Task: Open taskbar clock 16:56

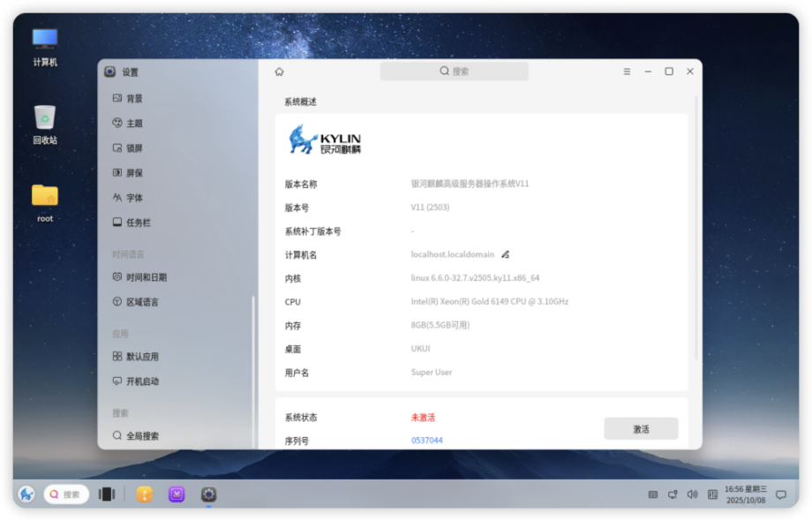Action: point(746,495)
